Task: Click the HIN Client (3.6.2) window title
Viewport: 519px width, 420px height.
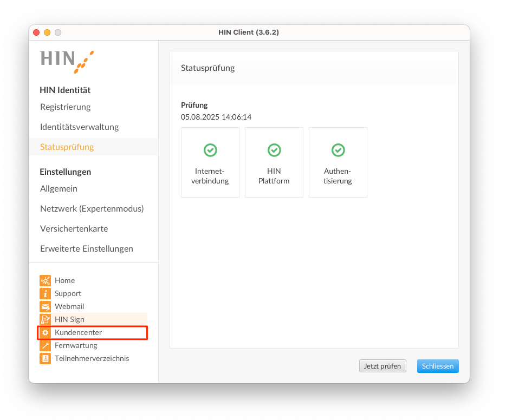Action: tap(249, 32)
